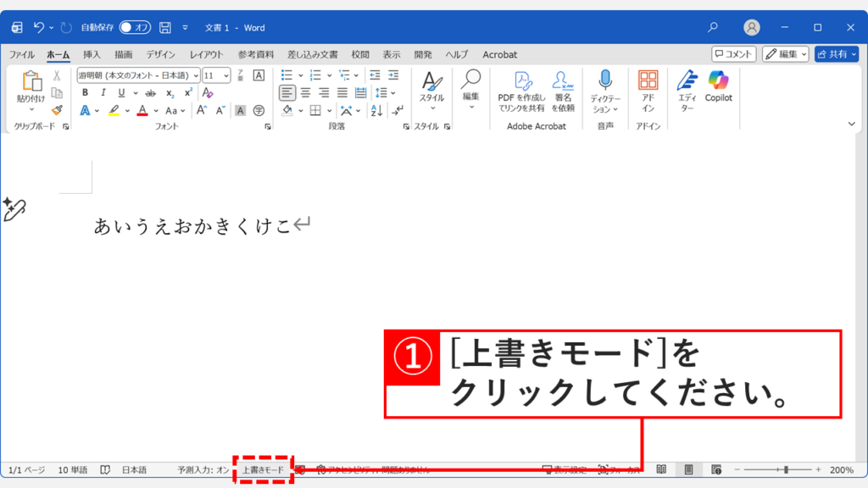Select the subscript icon
The width and height of the screenshot is (868, 488).
coord(170,91)
